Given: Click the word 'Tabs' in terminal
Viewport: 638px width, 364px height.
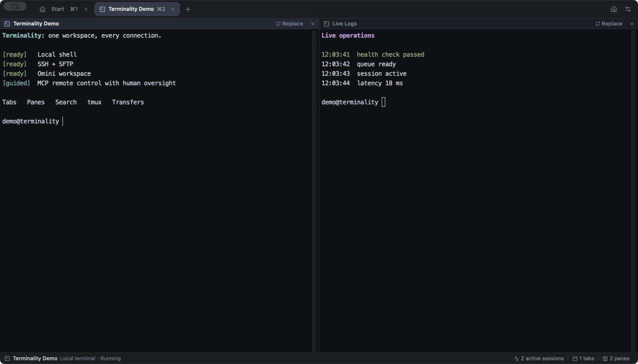Looking at the screenshot, I should (x=9, y=102).
